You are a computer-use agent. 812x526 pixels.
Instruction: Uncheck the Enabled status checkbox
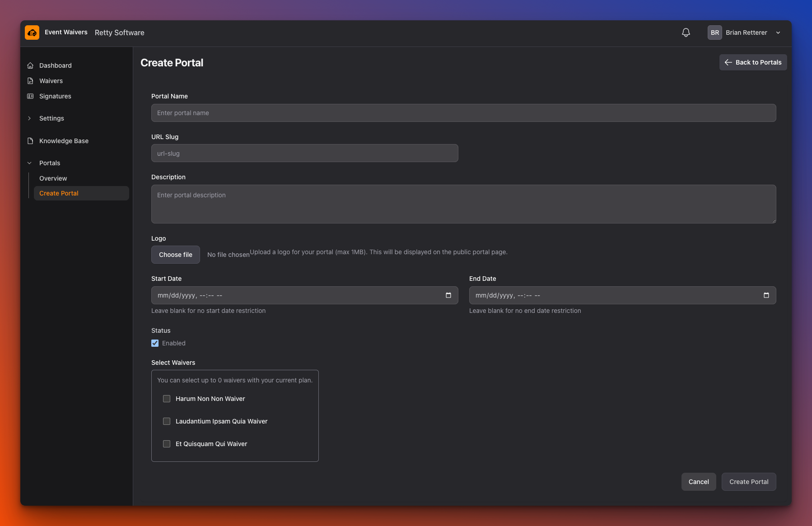pyautogui.click(x=155, y=343)
